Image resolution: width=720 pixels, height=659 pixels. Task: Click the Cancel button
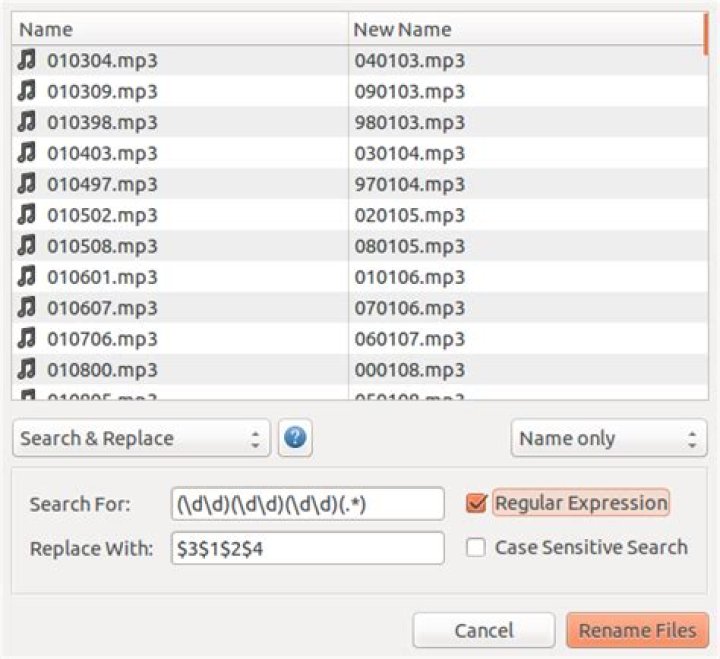click(x=484, y=631)
